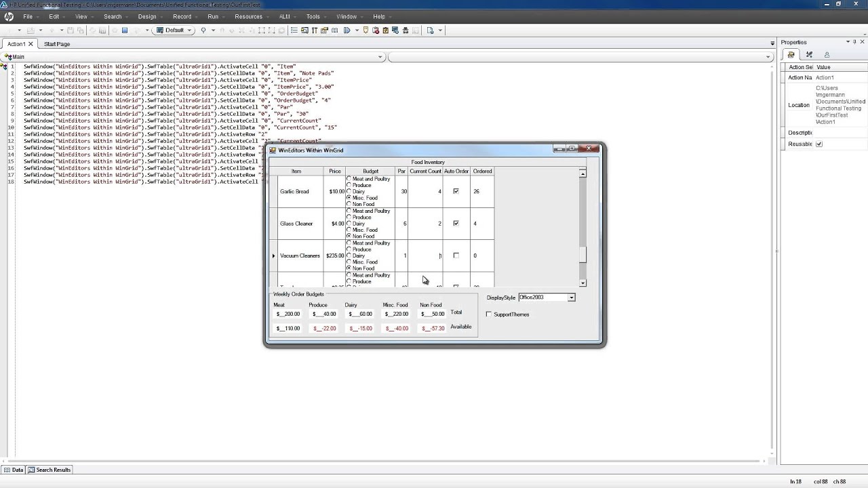This screenshot has width=868, height=488.
Task: Open the DisplayStyle Office2003 dropdown
Action: click(572, 298)
